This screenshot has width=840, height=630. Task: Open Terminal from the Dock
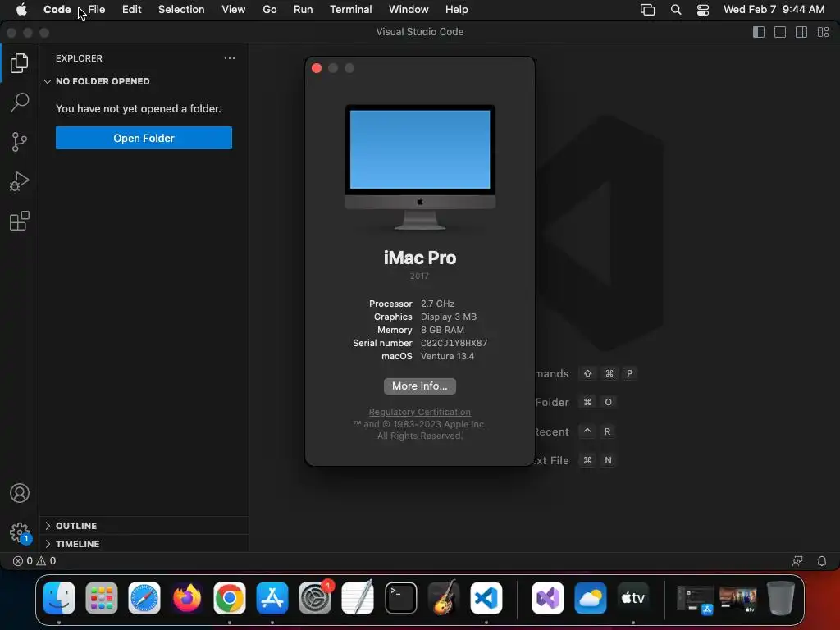tap(400, 598)
